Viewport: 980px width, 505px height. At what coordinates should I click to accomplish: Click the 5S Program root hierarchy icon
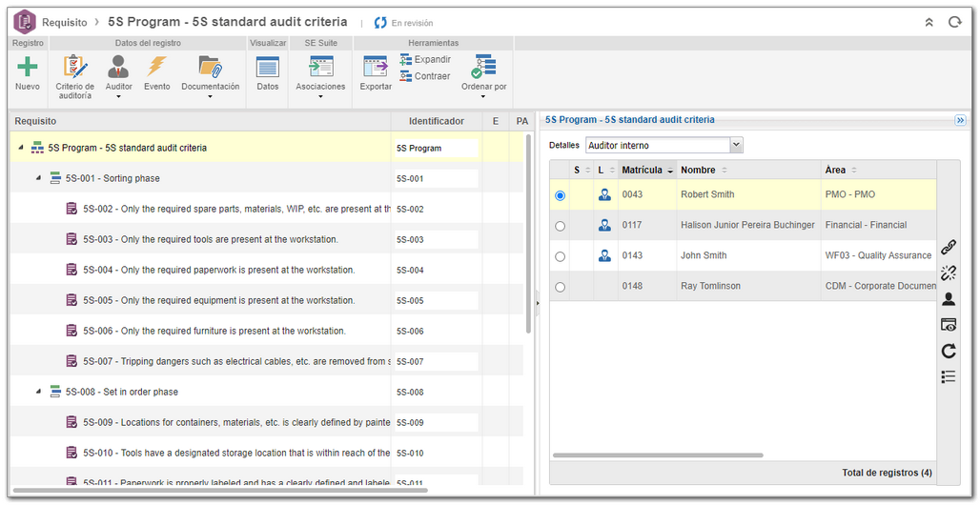[x=37, y=148]
